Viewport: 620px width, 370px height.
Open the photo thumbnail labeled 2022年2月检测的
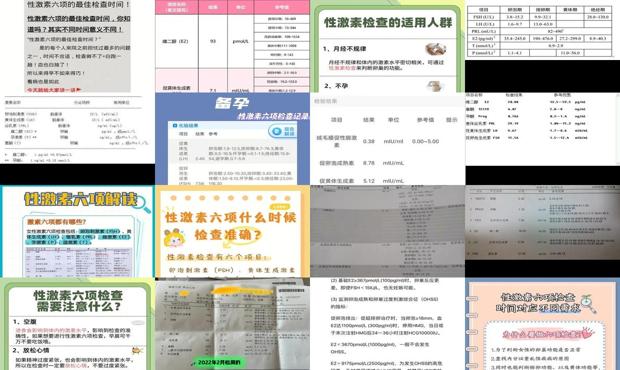coord(232,324)
